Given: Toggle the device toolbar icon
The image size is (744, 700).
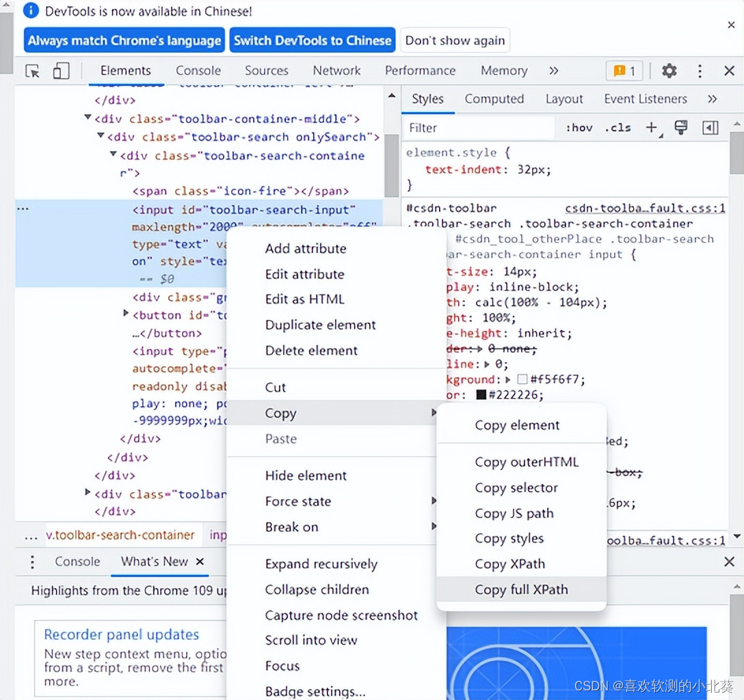Looking at the screenshot, I should coord(62,71).
